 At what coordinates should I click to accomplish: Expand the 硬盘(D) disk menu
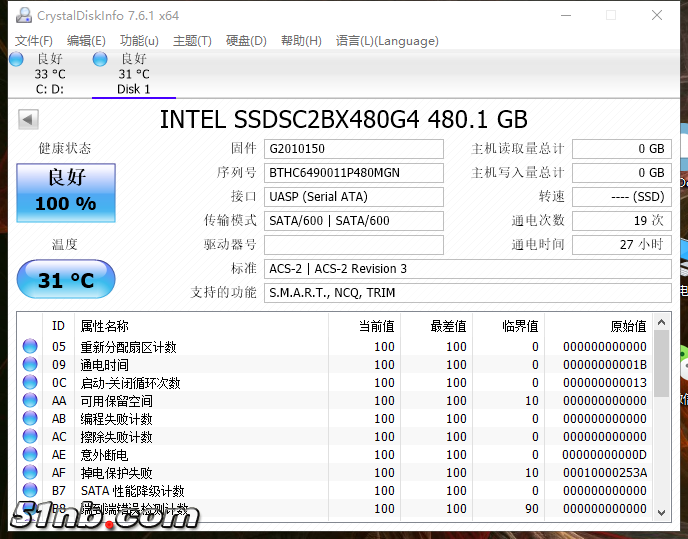tap(246, 41)
